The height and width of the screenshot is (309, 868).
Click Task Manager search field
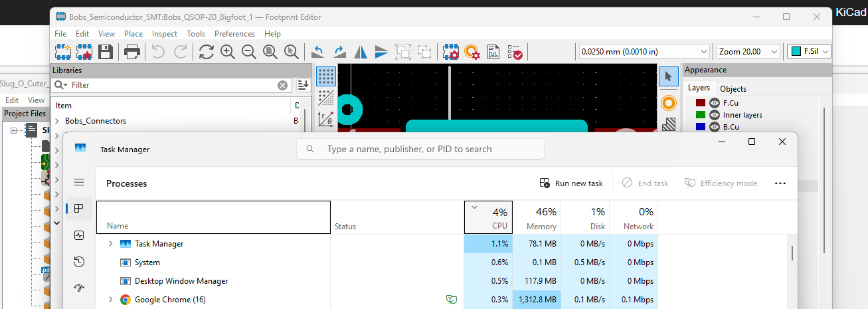[x=420, y=149]
